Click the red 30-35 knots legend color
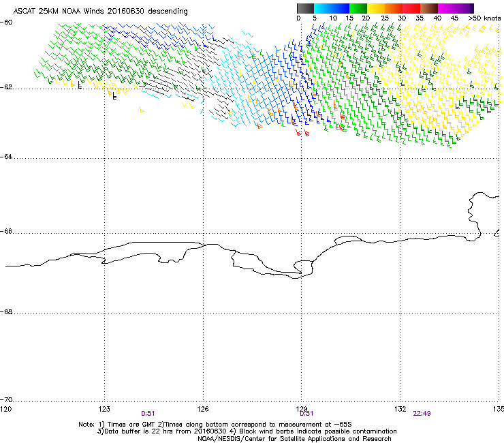The width and height of the screenshot is (504, 443). point(411,8)
